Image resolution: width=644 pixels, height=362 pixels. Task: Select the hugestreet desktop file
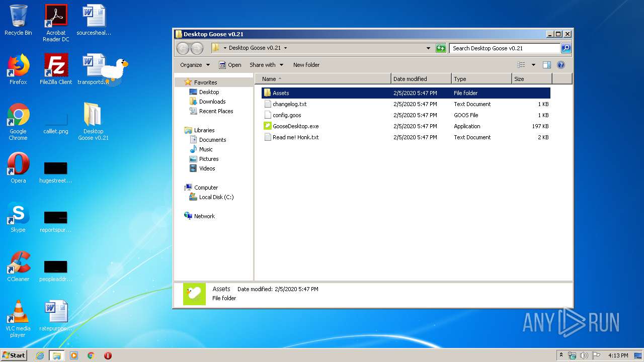click(56, 171)
